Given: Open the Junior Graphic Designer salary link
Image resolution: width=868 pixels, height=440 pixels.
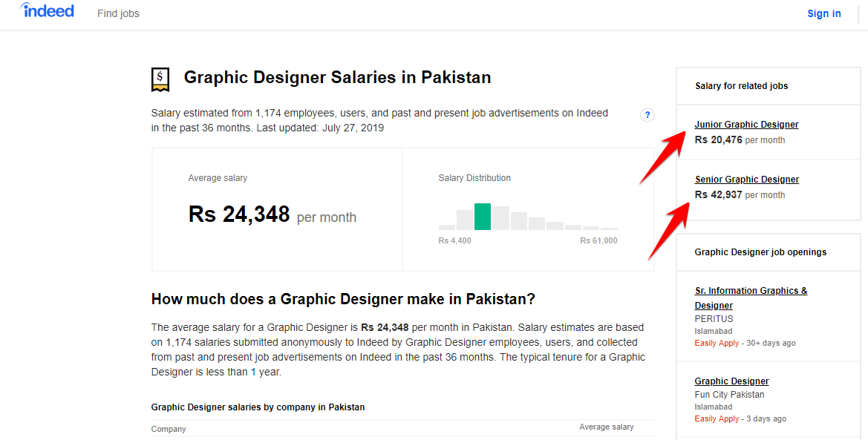Looking at the screenshot, I should [x=746, y=125].
